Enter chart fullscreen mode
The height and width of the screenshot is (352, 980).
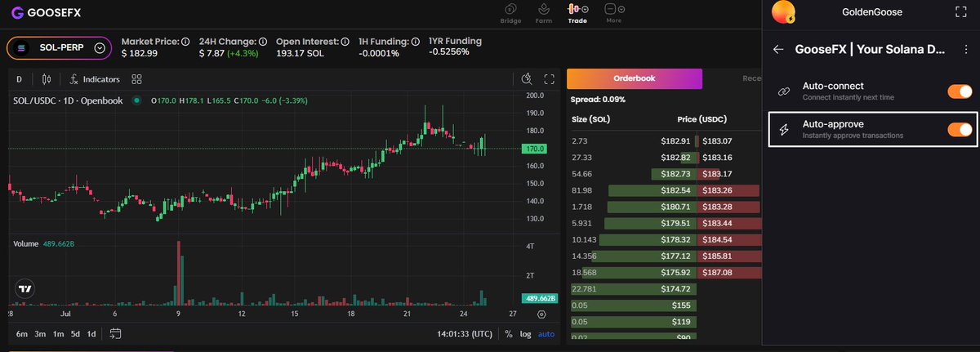(x=550, y=79)
